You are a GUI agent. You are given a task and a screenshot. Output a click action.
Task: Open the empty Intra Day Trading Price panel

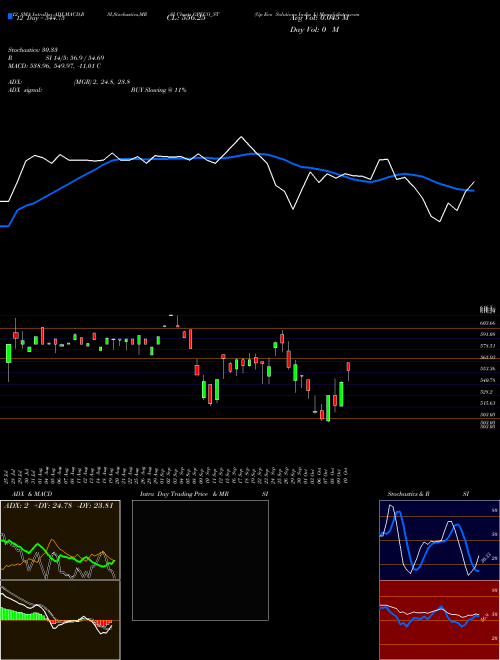pos(200,560)
